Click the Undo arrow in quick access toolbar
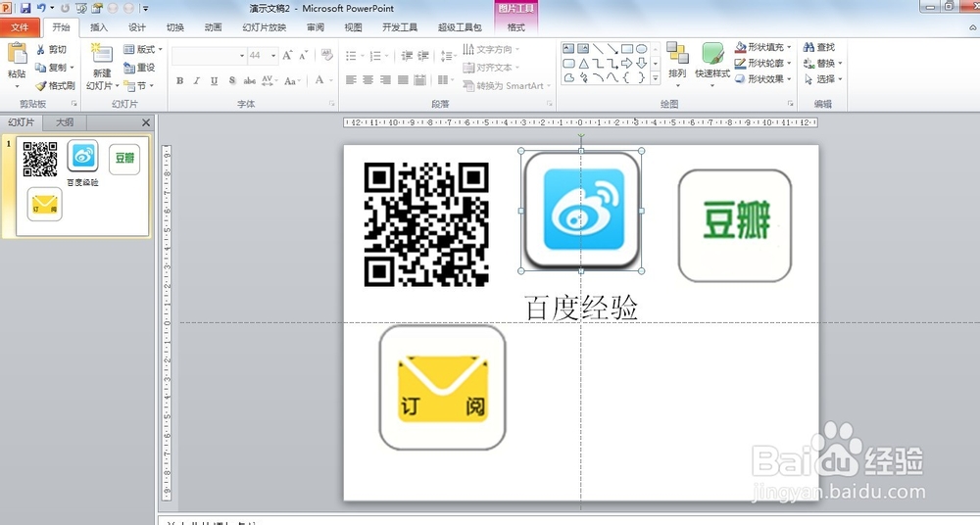This screenshot has height=525, width=980. tap(41, 8)
